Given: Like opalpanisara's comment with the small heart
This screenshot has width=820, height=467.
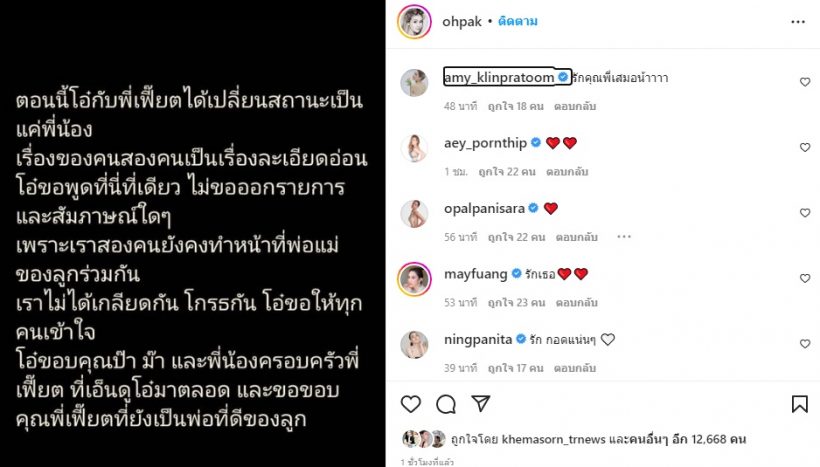Looking at the screenshot, I should [x=805, y=213].
